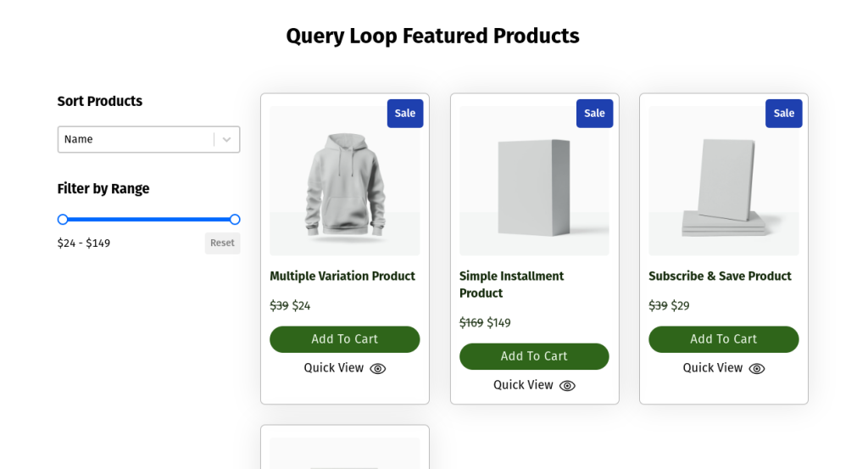Click the maximum price slider handle

point(235,220)
